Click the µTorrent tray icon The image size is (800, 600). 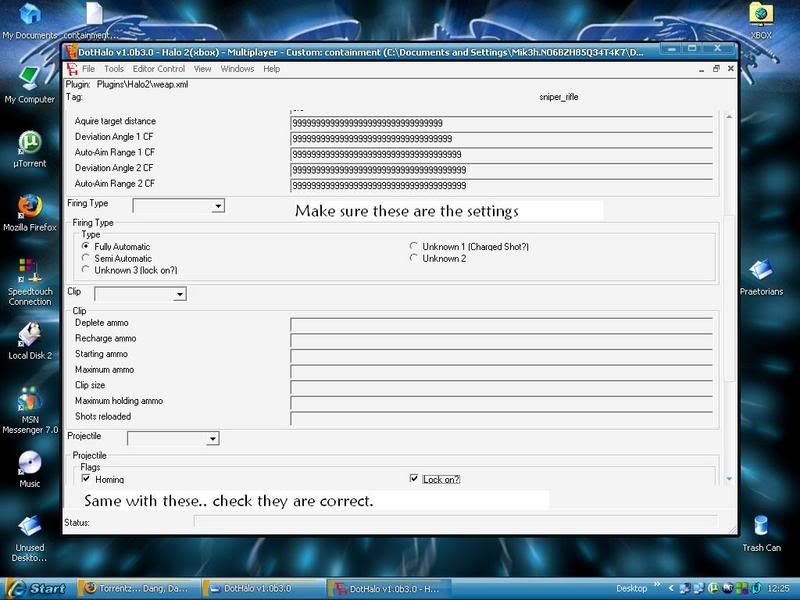tap(713, 588)
